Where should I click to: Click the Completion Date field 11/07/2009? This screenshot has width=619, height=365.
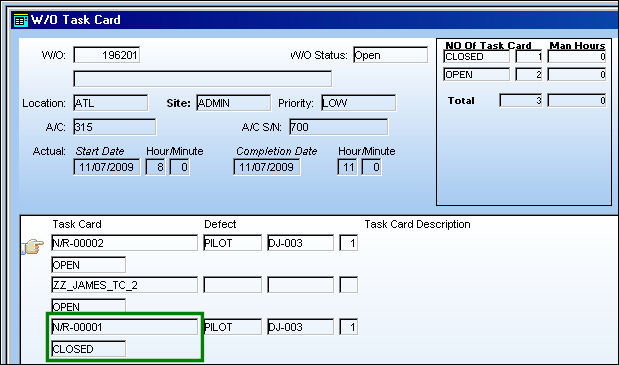[x=266, y=167]
